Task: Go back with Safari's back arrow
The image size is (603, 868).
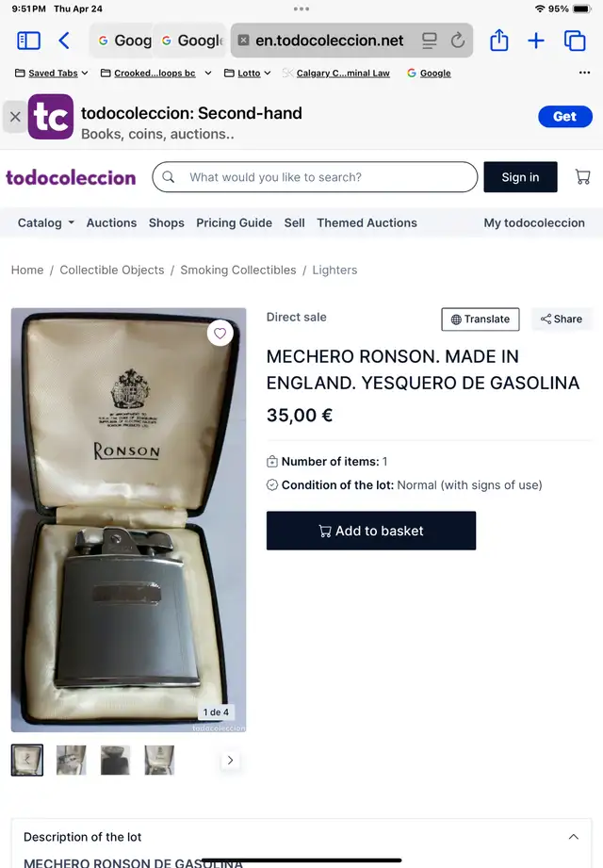Action: 64,41
